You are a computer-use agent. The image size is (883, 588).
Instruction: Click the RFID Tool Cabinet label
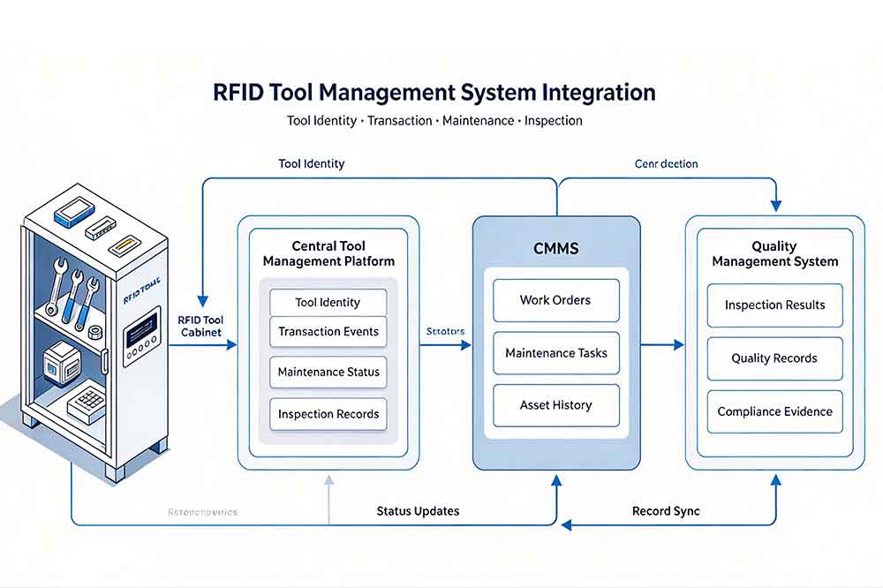pyautogui.click(x=200, y=326)
